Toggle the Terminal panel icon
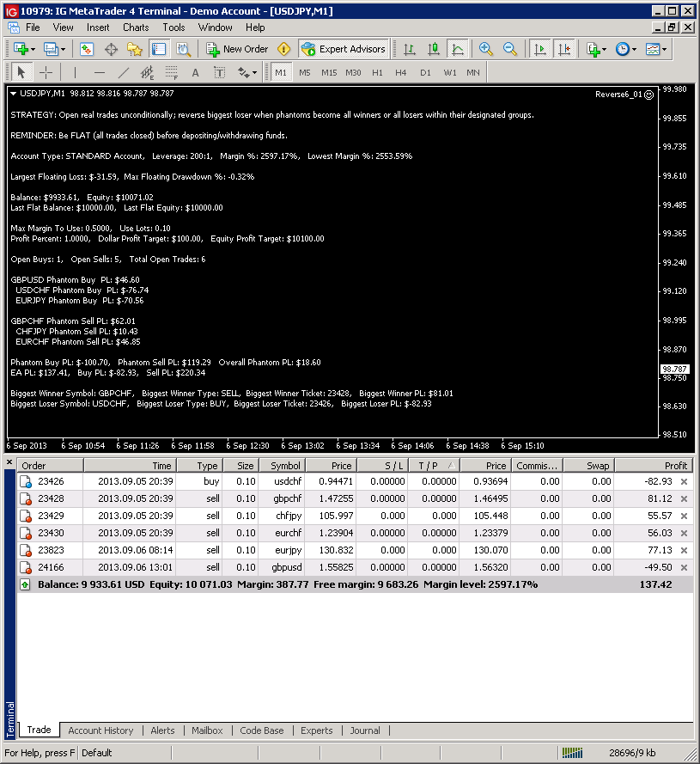The image size is (700, 764). click(x=159, y=49)
